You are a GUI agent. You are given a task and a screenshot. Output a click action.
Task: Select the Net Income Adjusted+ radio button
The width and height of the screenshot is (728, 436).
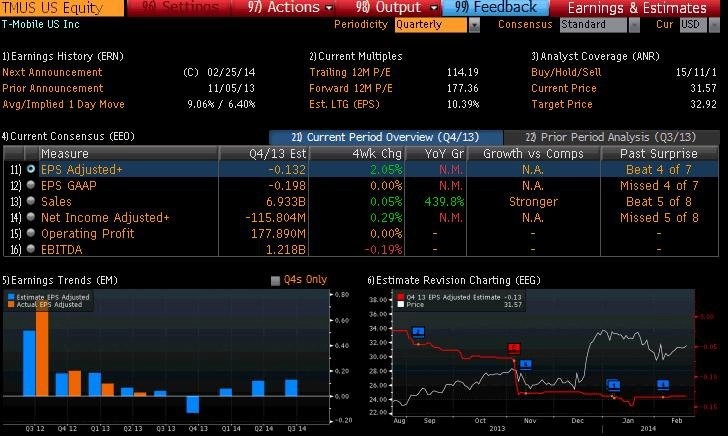[31, 217]
